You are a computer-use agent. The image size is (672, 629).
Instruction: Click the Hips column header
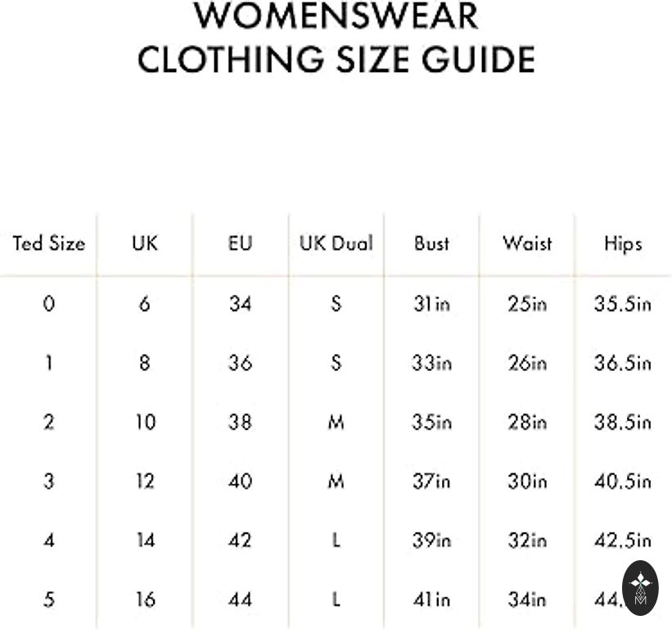pos(623,243)
